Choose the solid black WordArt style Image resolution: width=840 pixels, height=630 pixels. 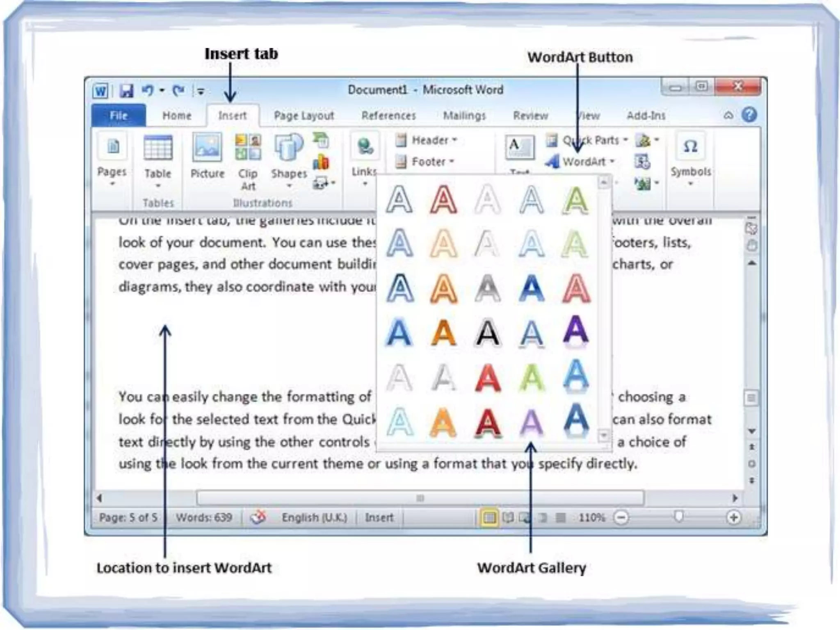pyautogui.click(x=487, y=333)
